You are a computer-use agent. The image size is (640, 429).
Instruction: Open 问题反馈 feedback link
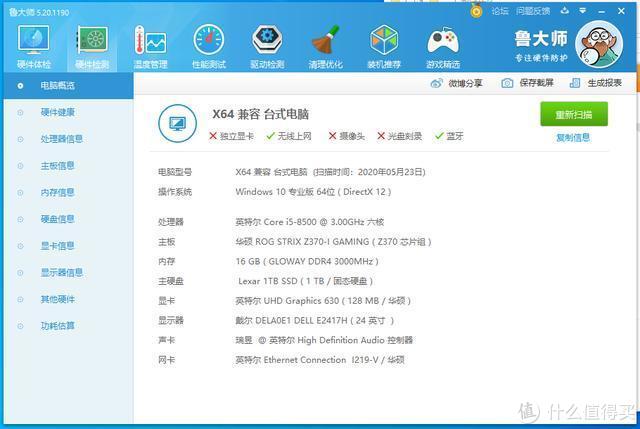(x=533, y=11)
